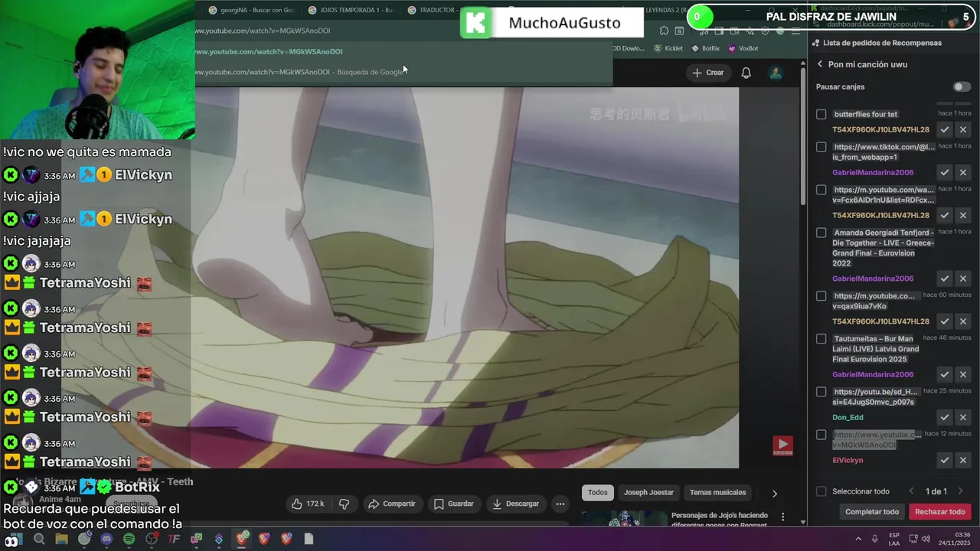Image resolution: width=980 pixels, height=551 pixels.
Task: Open browser extensions puzzle icon
Action: (x=664, y=31)
